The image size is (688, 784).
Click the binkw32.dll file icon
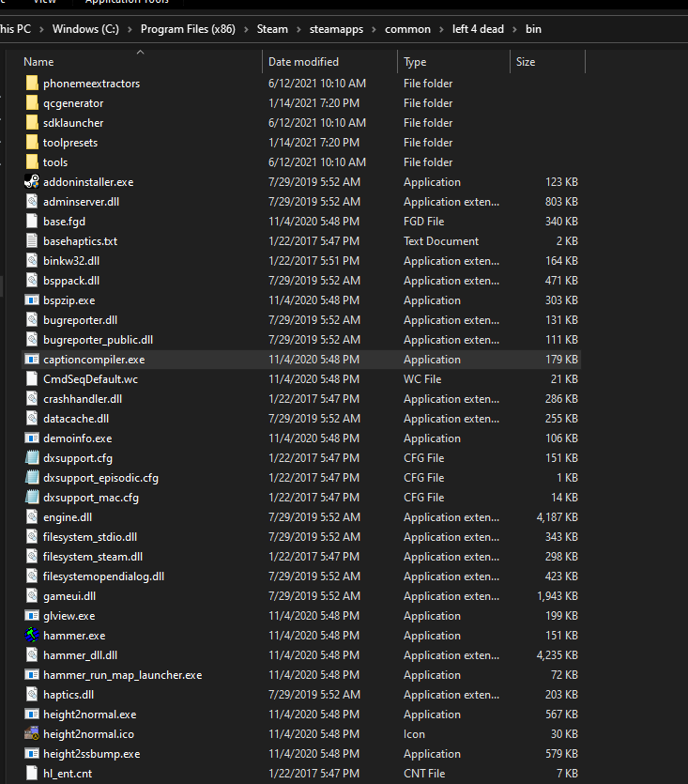click(x=32, y=260)
